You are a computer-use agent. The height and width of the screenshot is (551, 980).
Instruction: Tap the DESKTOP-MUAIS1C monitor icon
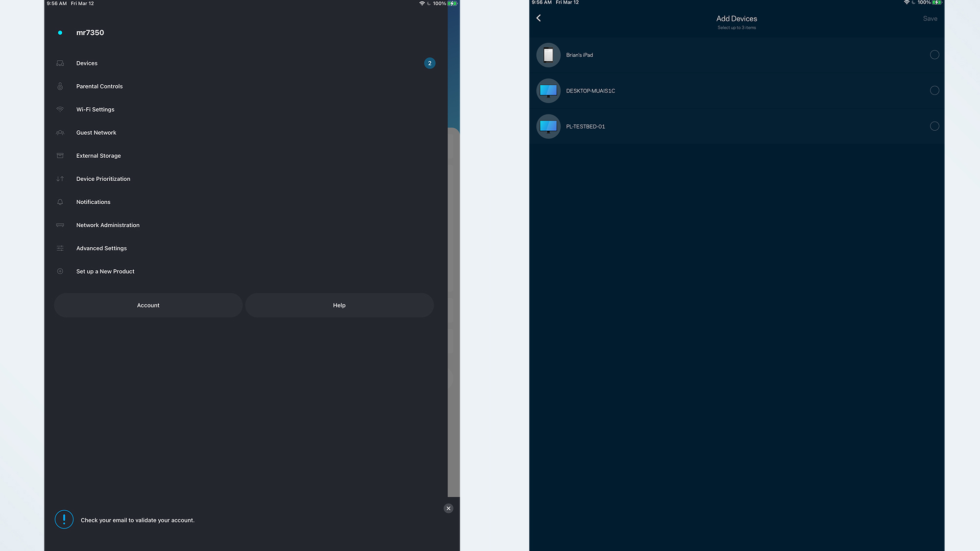[x=548, y=91]
